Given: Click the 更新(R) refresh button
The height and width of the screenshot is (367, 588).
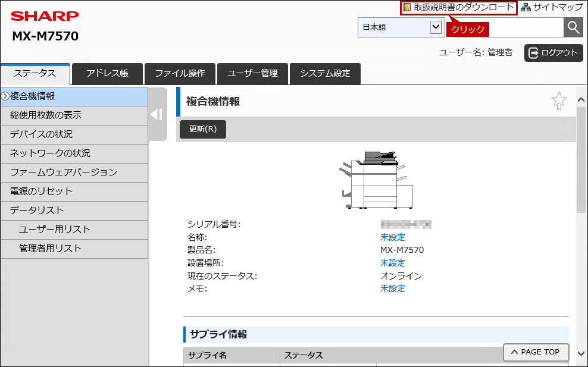Looking at the screenshot, I should pos(203,129).
